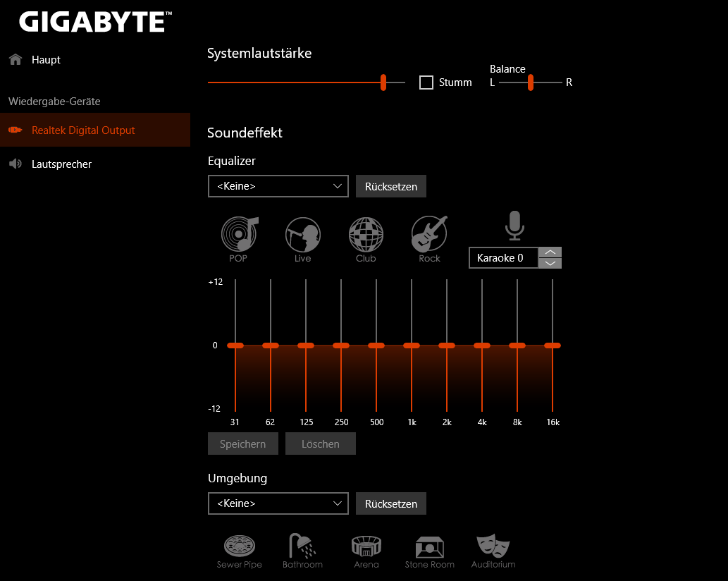Image resolution: width=728 pixels, height=581 pixels.
Task: Click the Systemlautstärke volume slider handle
Action: (x=383, y=82)
